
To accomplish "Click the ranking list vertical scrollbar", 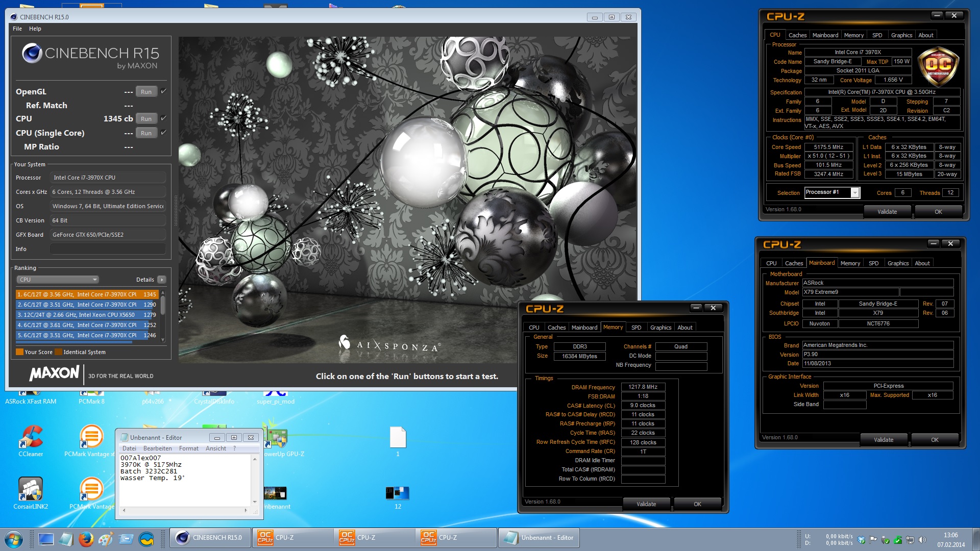I will 163,316.
